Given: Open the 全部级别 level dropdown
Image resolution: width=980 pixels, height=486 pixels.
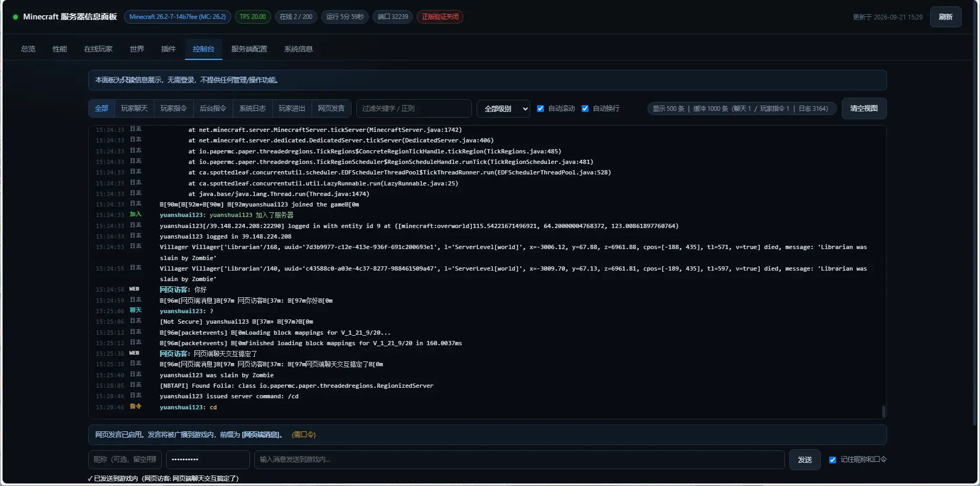Looking at the screenshot, I should [503, 109].
